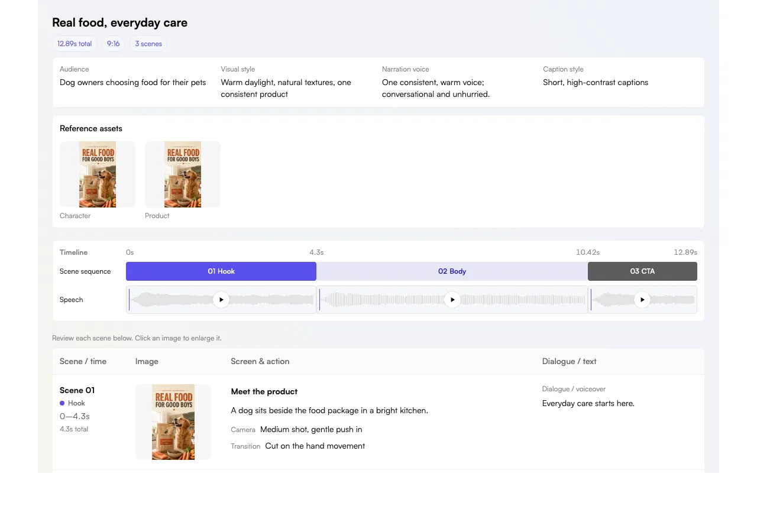Click 'Everyday care starts here.' voiceover text
Viewport: 757px width, 532px height.
click(588, 403)
